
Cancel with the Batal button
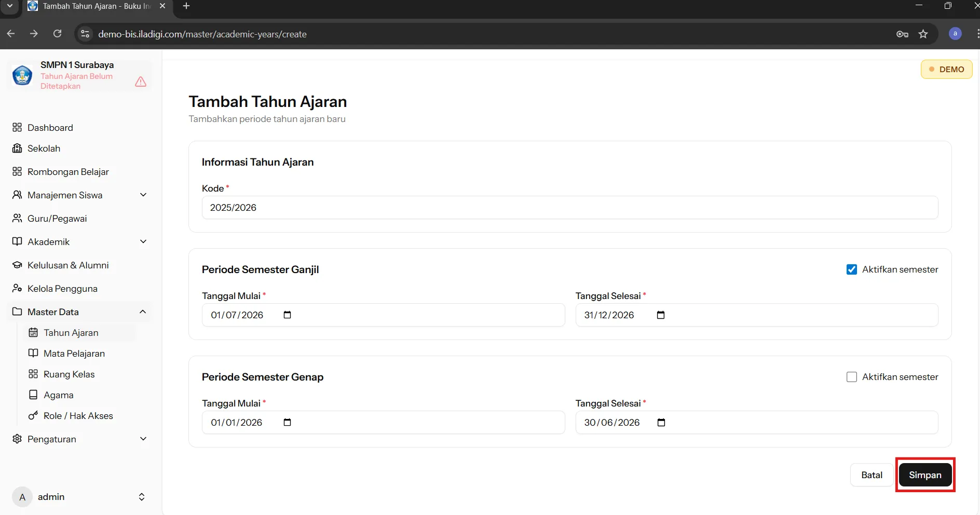click(x=872, y=475)
